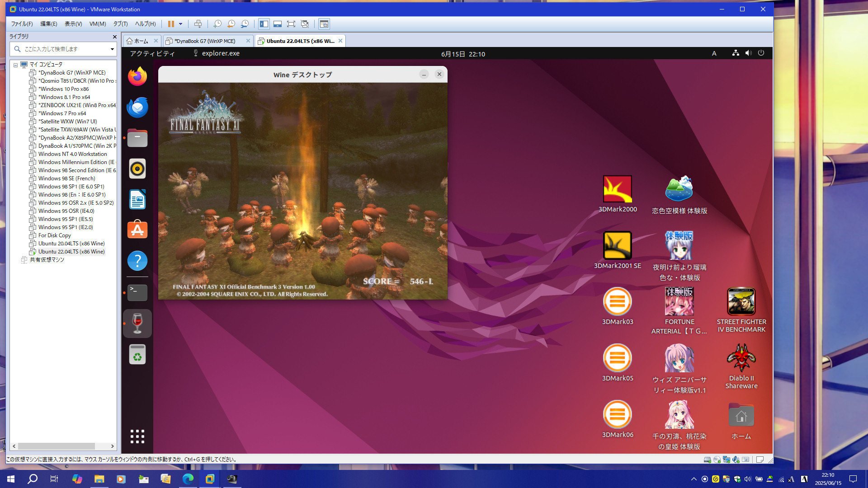Viewport: 868px width, 488px height.
Task: Open Microsoft Edge on Windows taskbar
Action: click(x=188, y=479)
